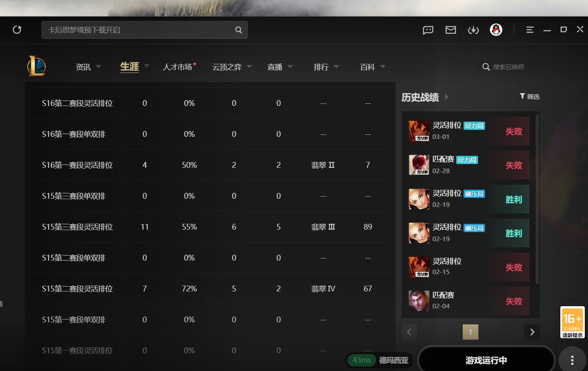Image resolution: width=588 pixels, height=371 pixels.
Task: Open the 02-19 first 灵活排位 胜利 match
Action: (469, 199)
